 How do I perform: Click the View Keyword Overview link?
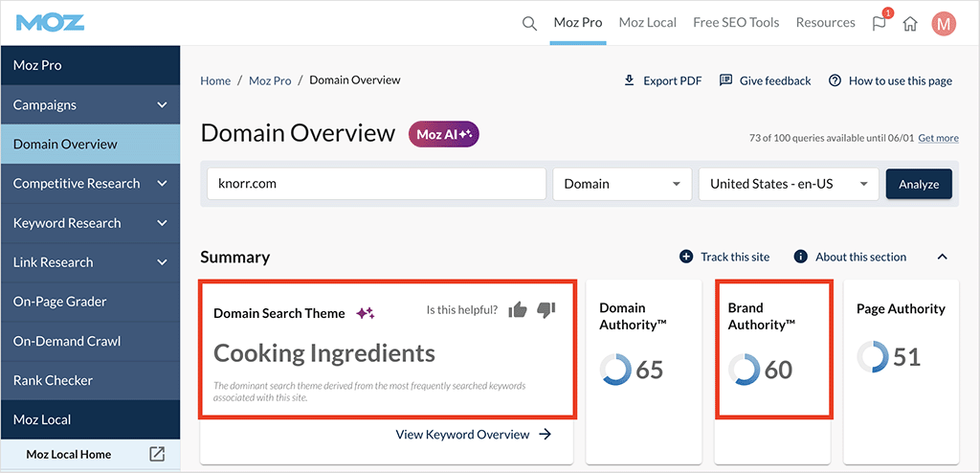462,434
